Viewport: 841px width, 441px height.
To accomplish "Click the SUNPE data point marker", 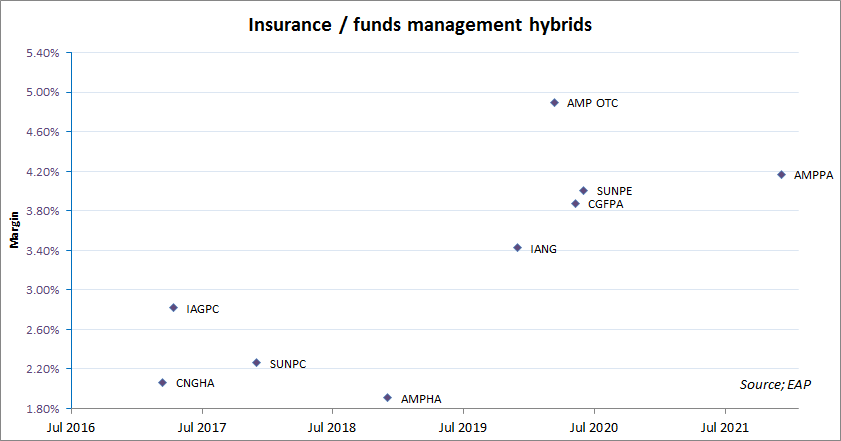I will [x=584, y=190].
